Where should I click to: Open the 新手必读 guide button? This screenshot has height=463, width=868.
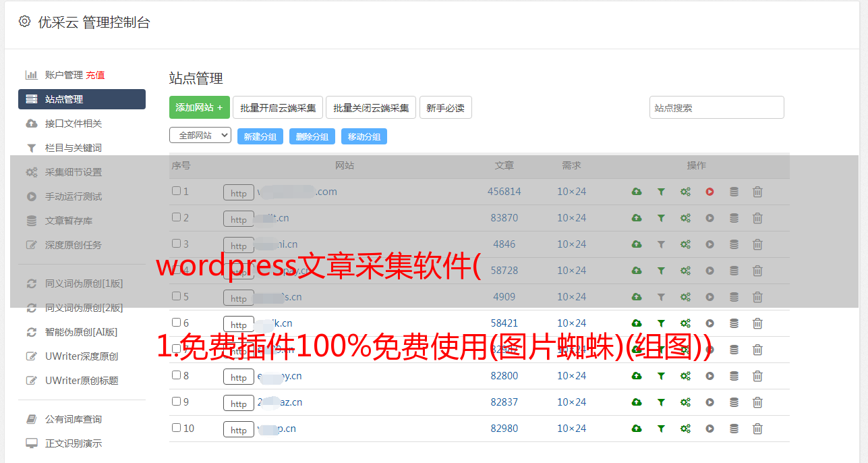click(446, 107)
